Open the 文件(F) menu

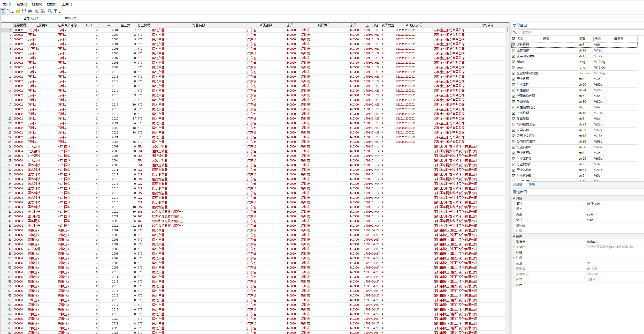coord(7,4)
